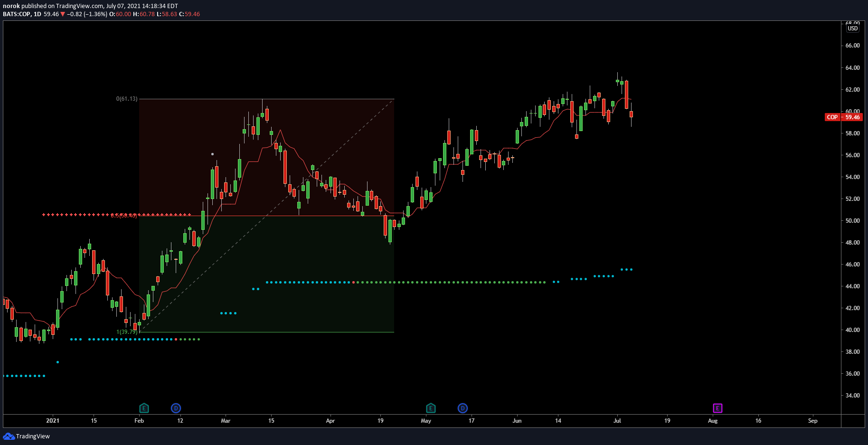Click the BATS:COP, 1D symbol title
The height and width of the screenshot is (445, 868).
pyautogui.click(x=22, y=14)
